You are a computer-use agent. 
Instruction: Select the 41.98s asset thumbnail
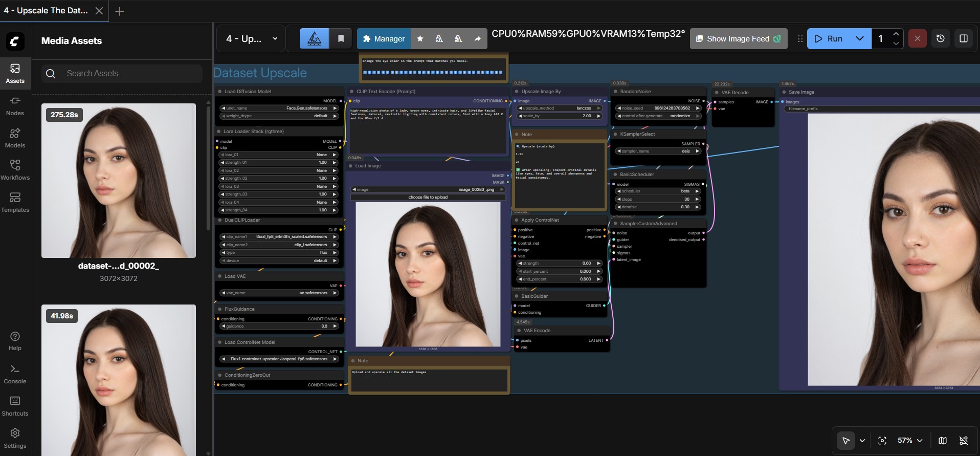tap(119, 380)
